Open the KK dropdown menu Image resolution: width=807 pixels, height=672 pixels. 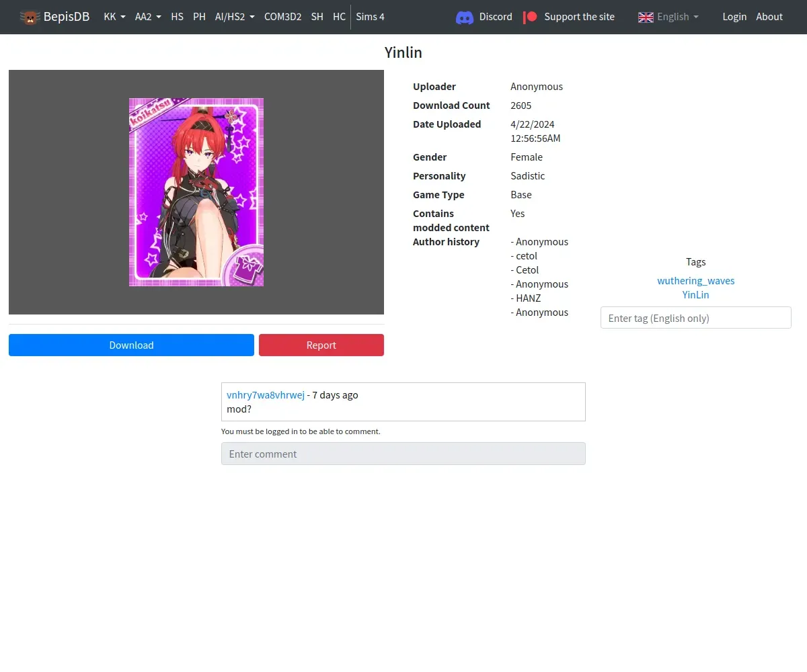114,17
